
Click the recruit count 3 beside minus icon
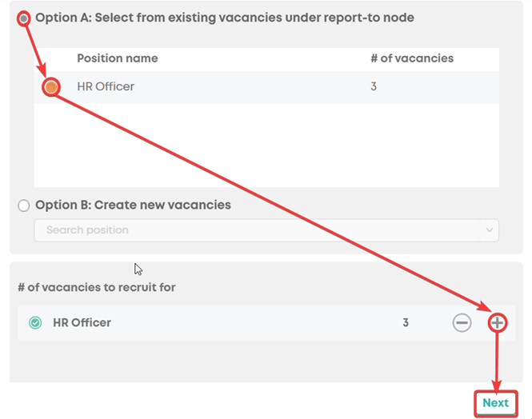click(x=406, y=323)
